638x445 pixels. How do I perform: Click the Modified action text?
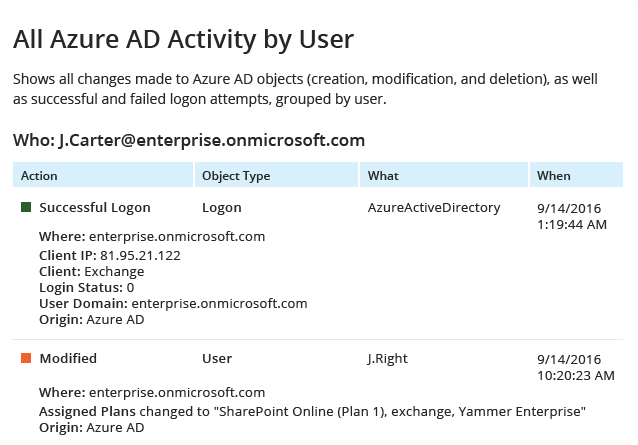tap(68, 358)
